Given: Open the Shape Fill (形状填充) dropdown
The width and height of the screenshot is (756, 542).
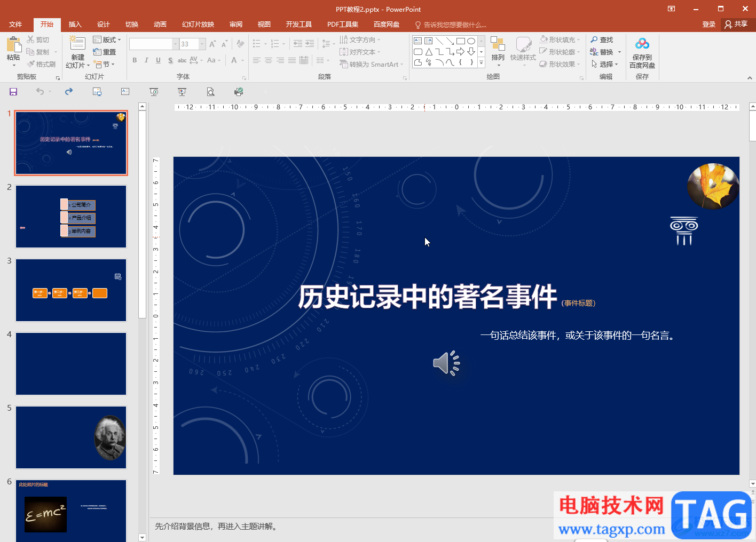Looking at the screenshot, I should click(x=560, y=40).
